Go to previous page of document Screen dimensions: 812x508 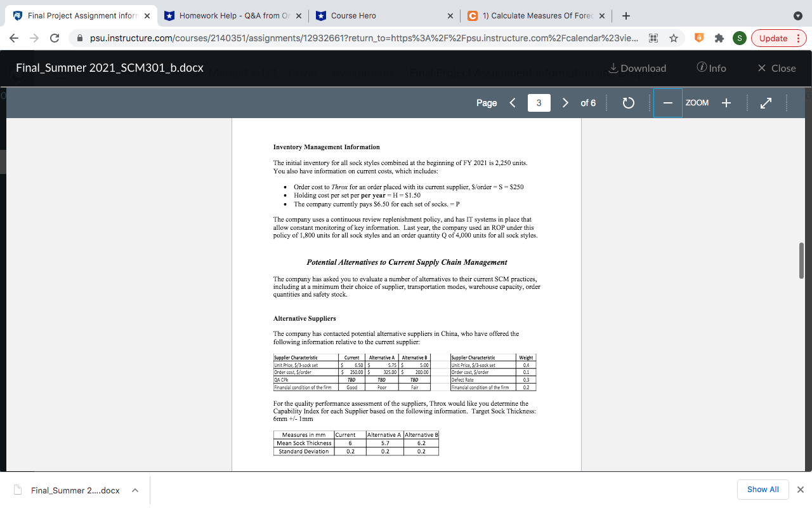pyautogui.click(x=513, y=102)
